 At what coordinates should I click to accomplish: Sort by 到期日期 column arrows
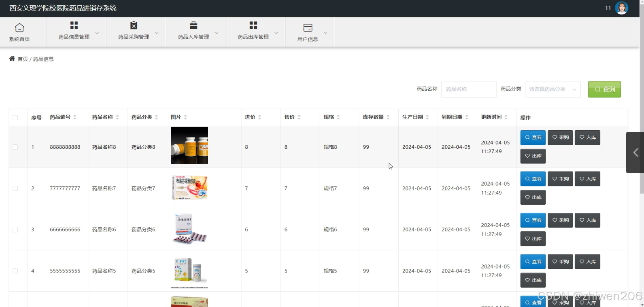467,117
